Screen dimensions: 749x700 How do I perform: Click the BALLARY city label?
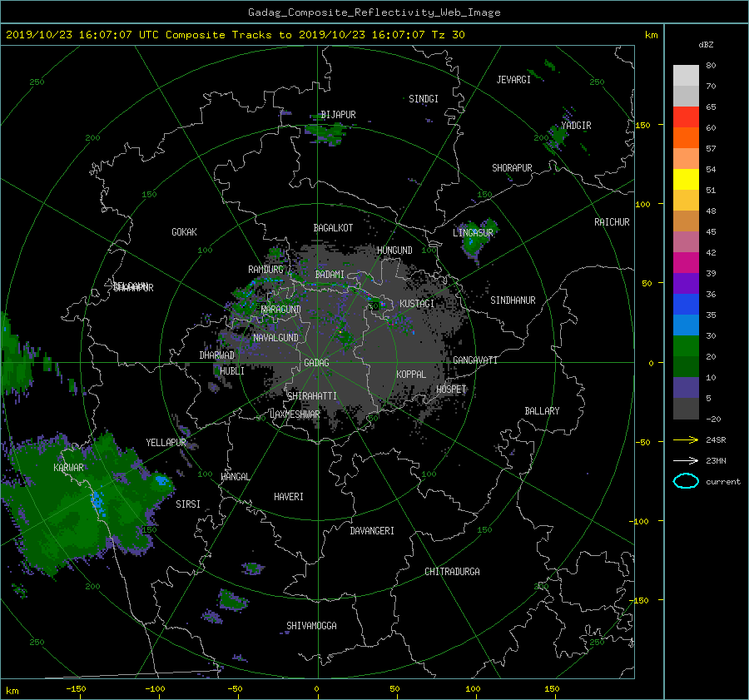[542, 411]
